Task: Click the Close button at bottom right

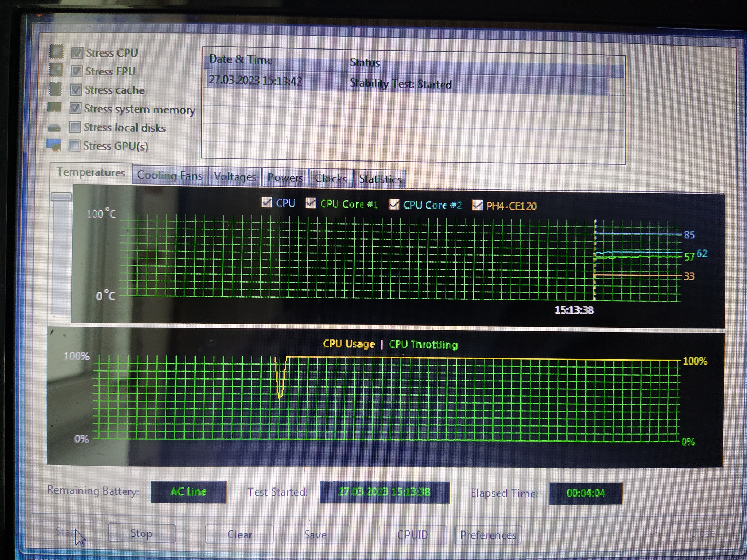Action: coord(702,533)
